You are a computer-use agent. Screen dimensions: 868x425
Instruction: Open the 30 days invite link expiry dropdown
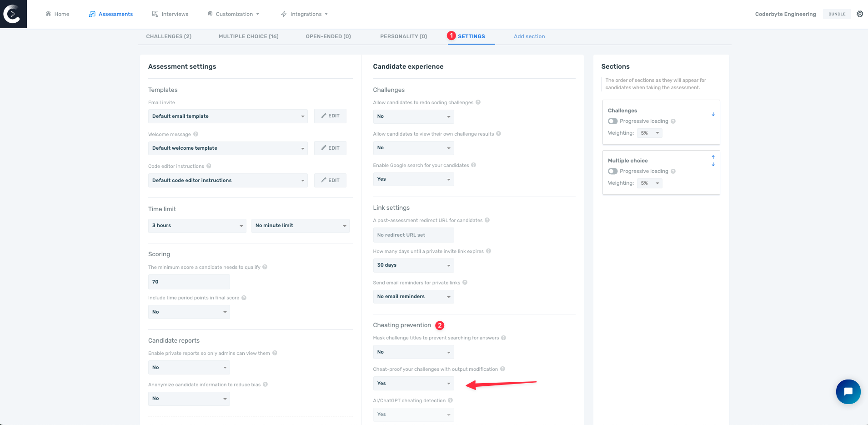(413, 265)
